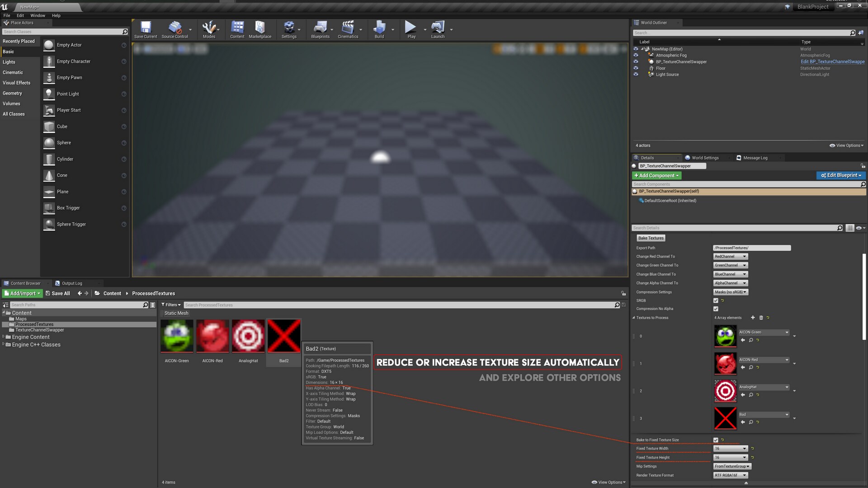The width and height of the screenshot is (868, 488).
Task: Select the Play button in the toolbar
Action: coord(410,28)
